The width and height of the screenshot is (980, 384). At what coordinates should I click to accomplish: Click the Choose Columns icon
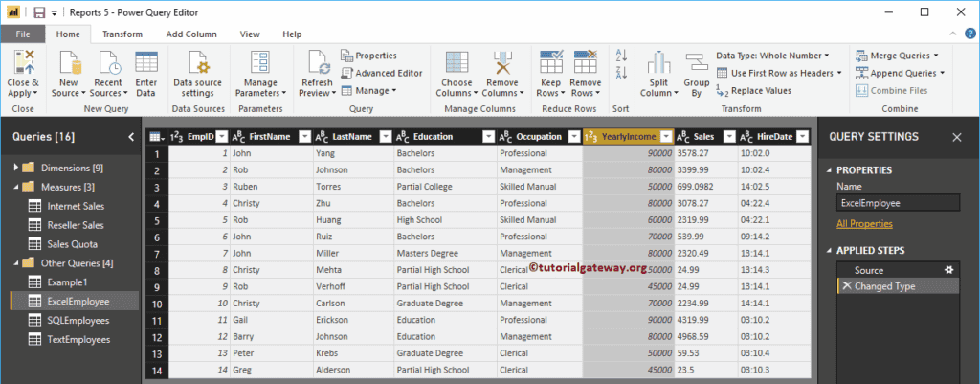457,62
